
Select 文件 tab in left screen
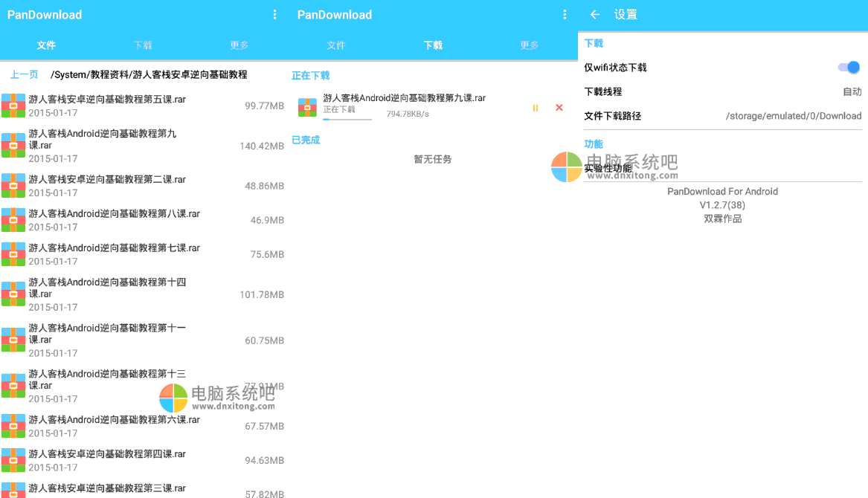pos(46,45)
